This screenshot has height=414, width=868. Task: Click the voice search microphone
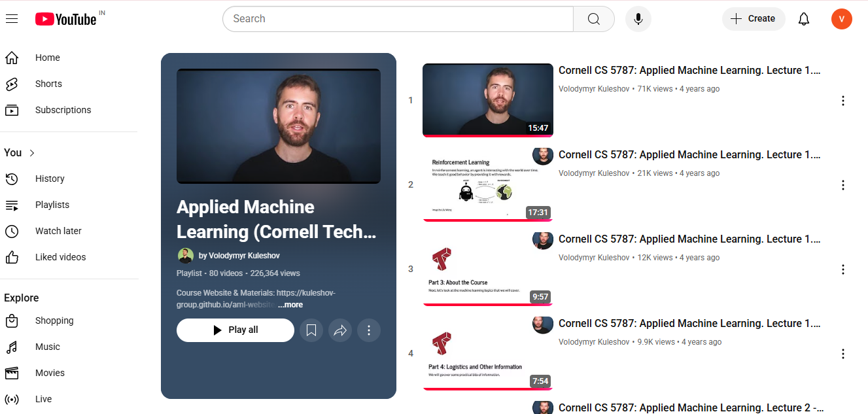638,19
